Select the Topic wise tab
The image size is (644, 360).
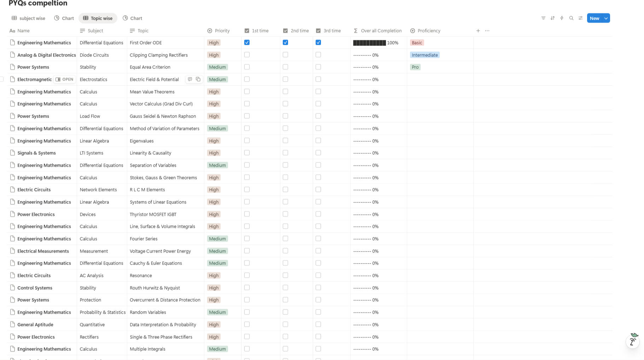(98, 18)
